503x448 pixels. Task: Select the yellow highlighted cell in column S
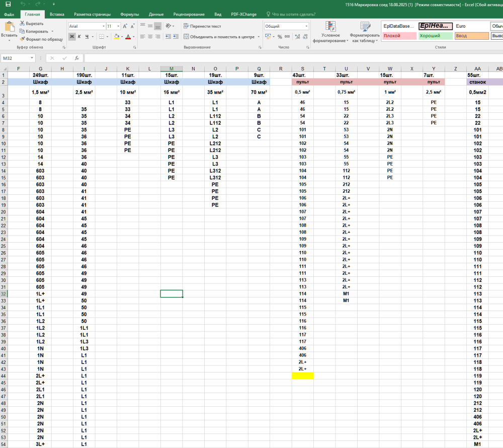pyautogui.click(x=302, y=376)
